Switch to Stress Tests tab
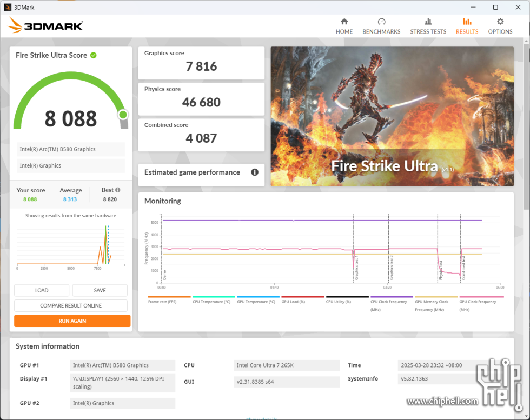The width and height of the screenshot is (530, 420). pos(428,26)
